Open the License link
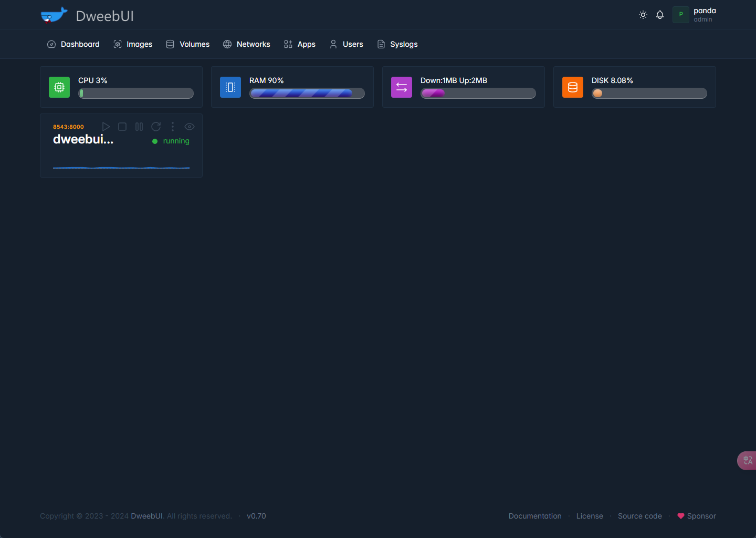 [590, 516]
